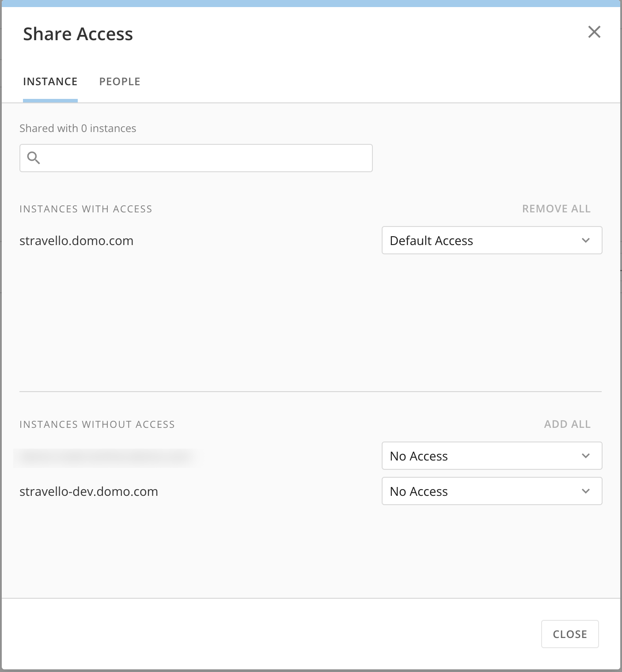Click ADD ALL to grant all instances access
The height and width of the screenshot is (672, 622).
coord(567,424)
